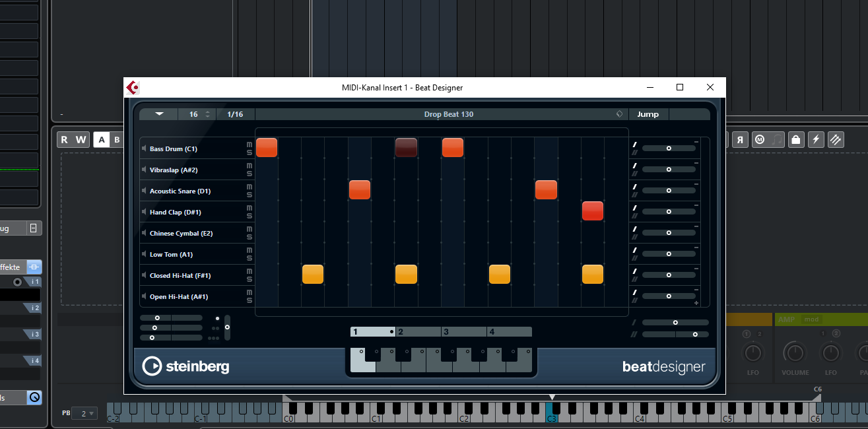Audition the Open Hi-Hat lane speaker icon
Screen dimensions: 868x429
tap(145, 296)
